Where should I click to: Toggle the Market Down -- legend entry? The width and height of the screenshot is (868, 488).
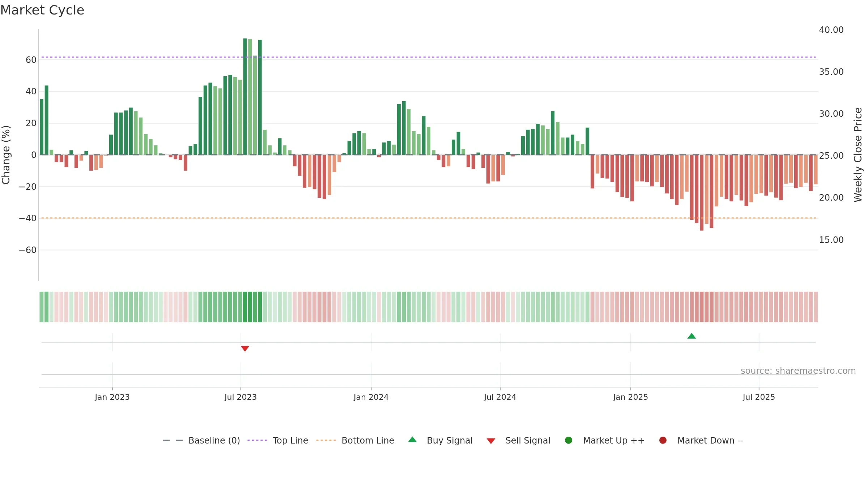tap(701, 440)
